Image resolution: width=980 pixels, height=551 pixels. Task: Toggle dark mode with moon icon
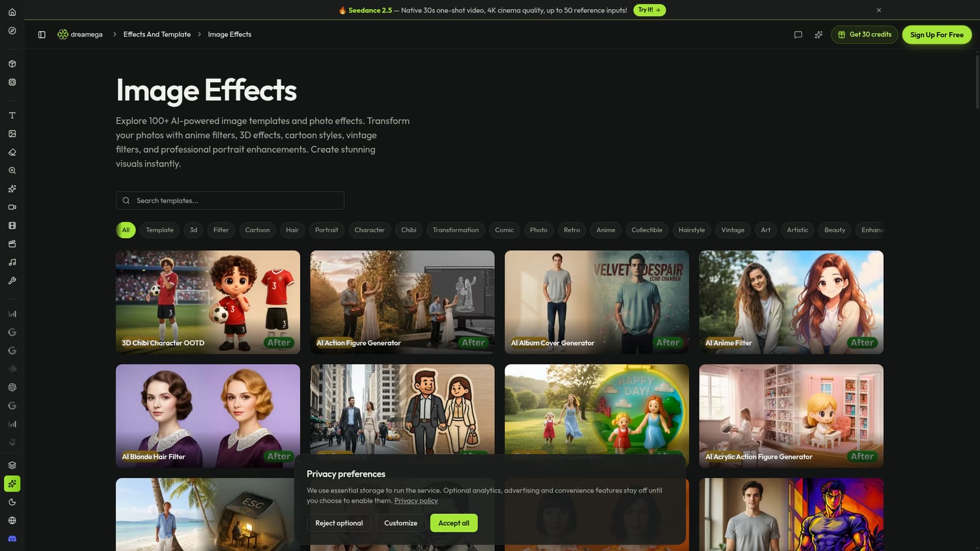(12, 502)
